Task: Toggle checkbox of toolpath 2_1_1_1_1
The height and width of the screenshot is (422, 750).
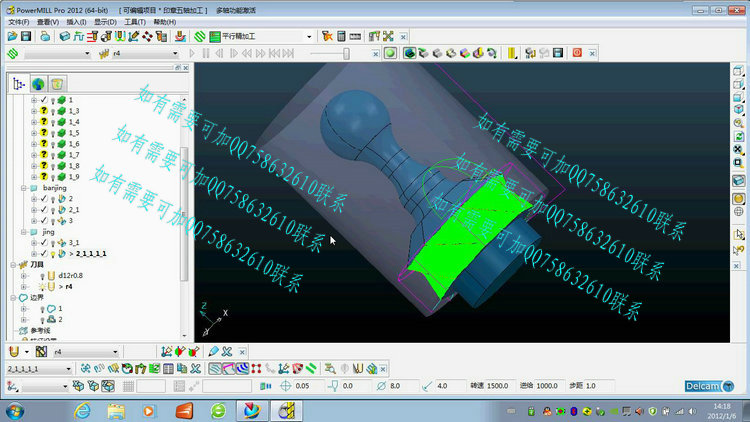Action: click(x=44, y=254)
